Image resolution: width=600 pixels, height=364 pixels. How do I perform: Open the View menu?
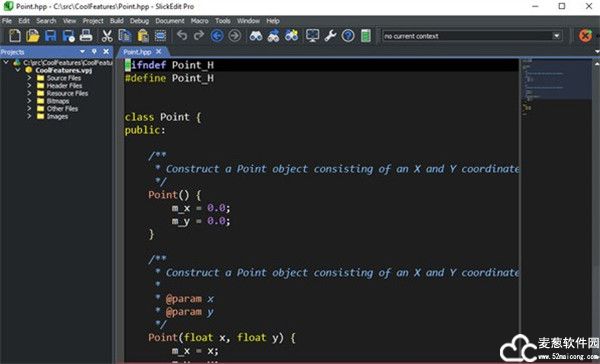[69, 21]
